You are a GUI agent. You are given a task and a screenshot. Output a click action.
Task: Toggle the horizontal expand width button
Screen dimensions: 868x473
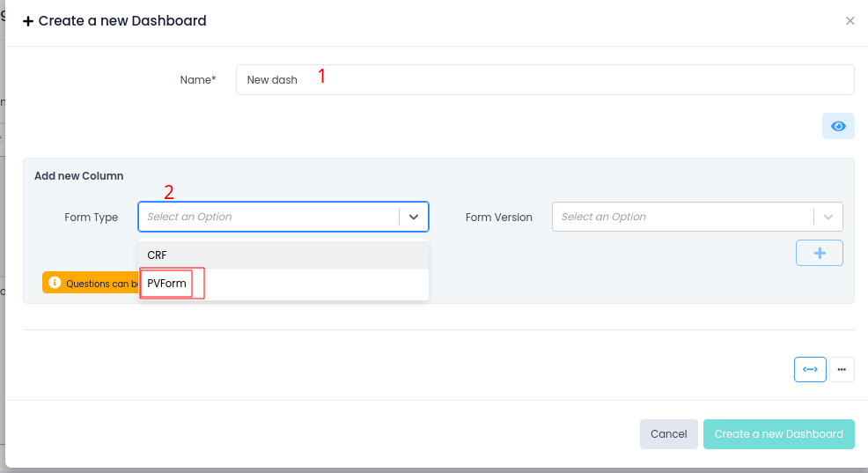tap(810, 369)
